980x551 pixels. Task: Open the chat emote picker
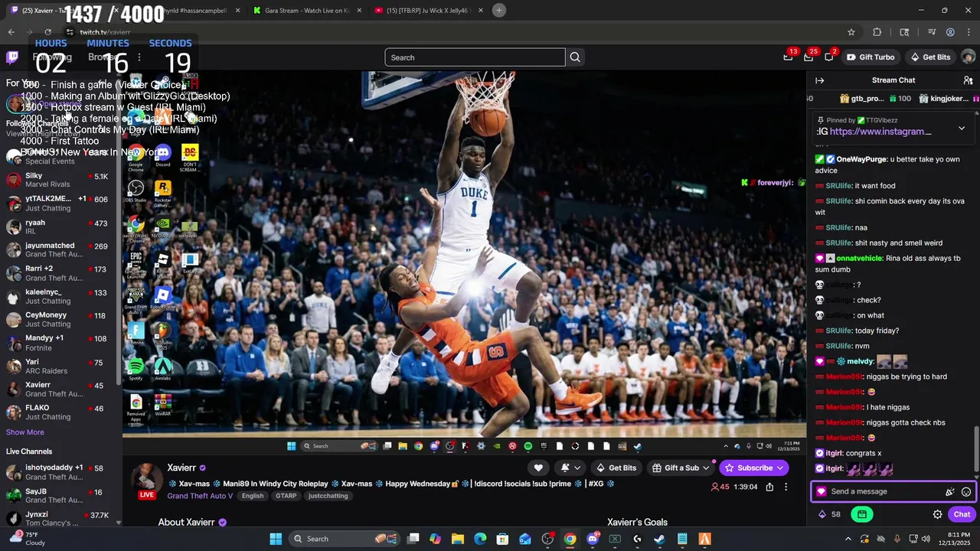tap(966, 492)
